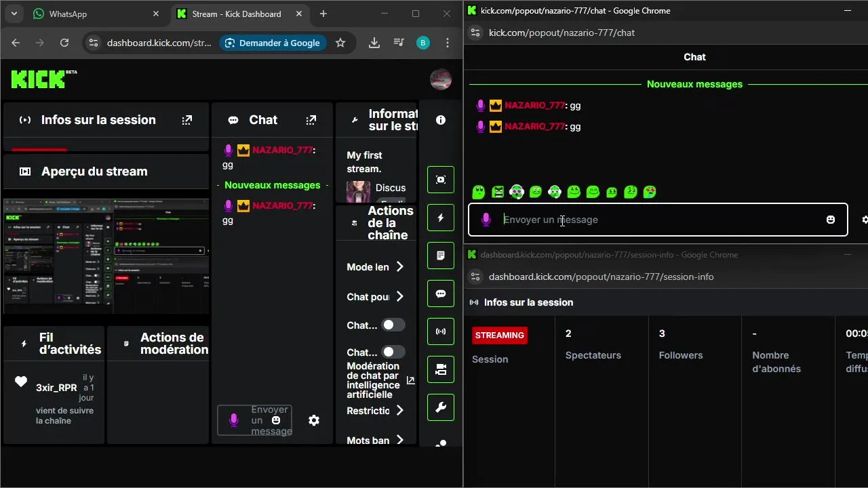Open a new Chrome tab
868x488 pixels.
(x=323, y=14)
